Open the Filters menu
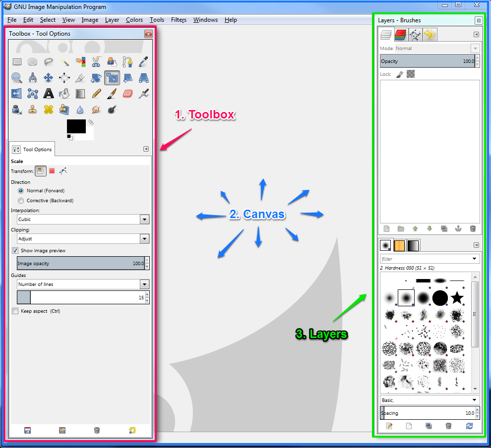This screenshot has width=491, height=448. [179, 20]
